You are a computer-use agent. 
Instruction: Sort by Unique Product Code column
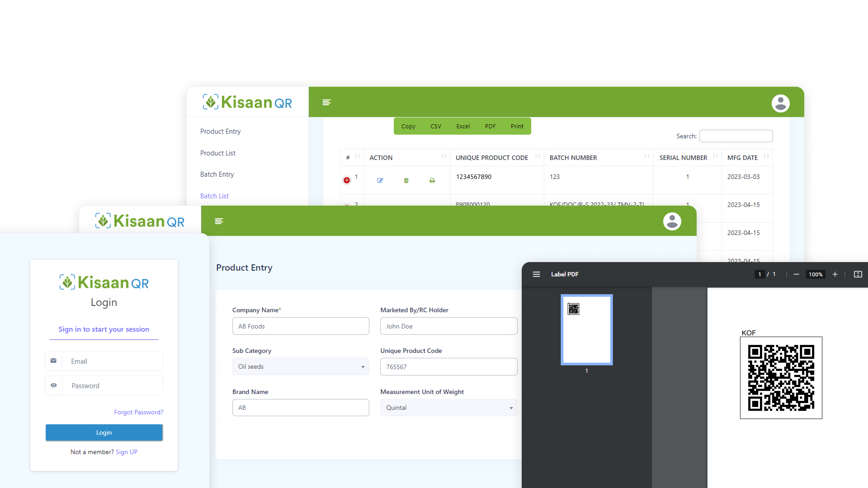tap(538, 156)
